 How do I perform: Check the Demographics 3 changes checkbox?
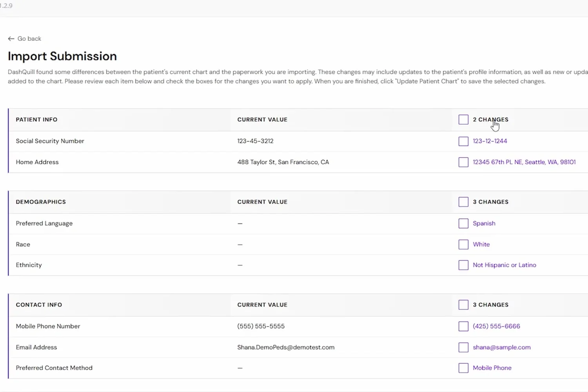coord(463,202)
